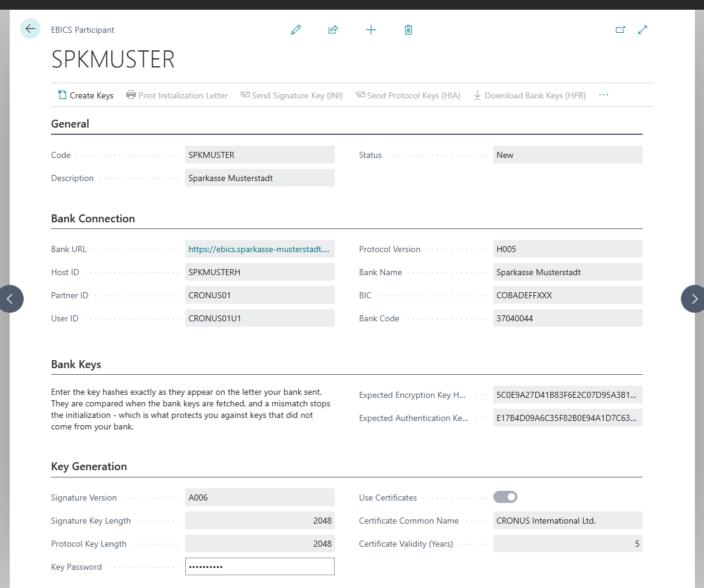Go to previous record with left chevron
The image size is (704, 588).
click(10, 299)
